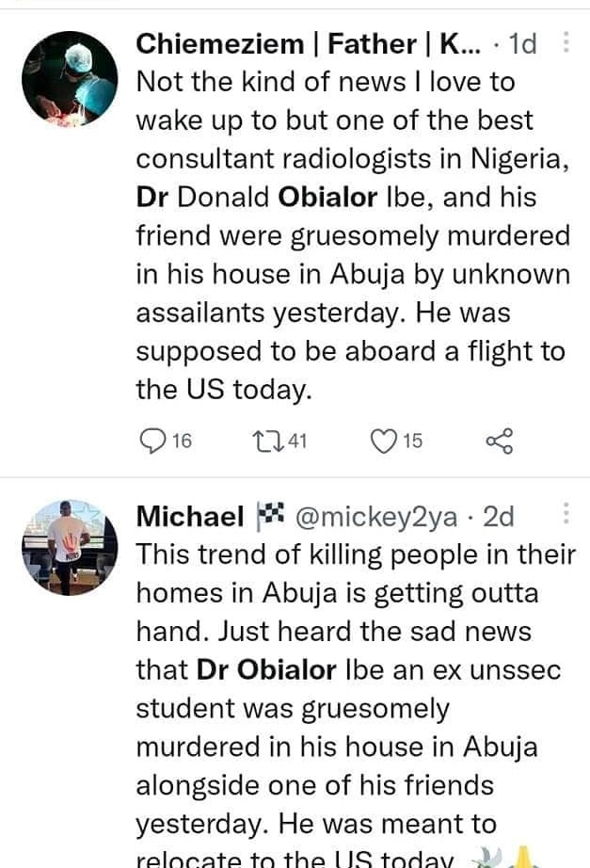The image size is (590, 868).
Task: Click the retweet count showing 41
Action: tap(296, 440)
